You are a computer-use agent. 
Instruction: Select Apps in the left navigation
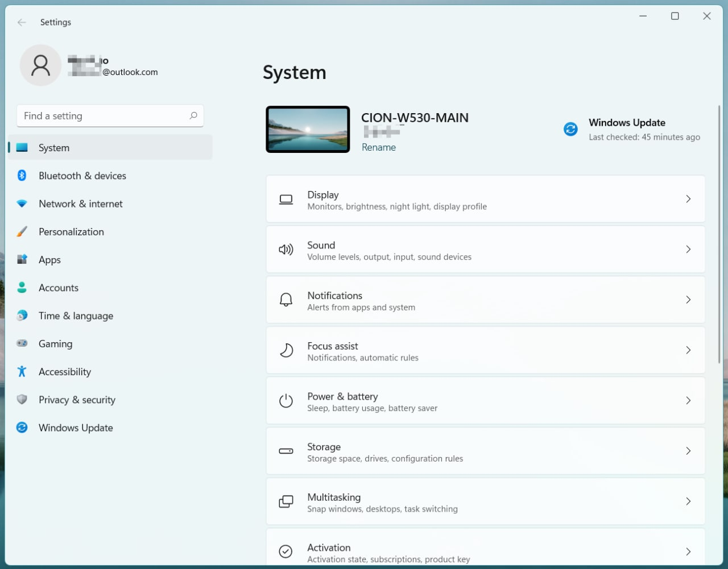49,260
